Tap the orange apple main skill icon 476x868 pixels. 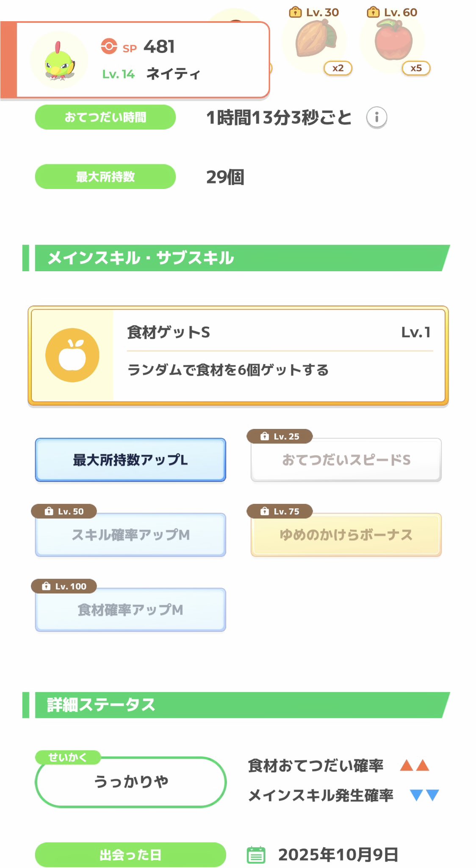tap(72, 355)
